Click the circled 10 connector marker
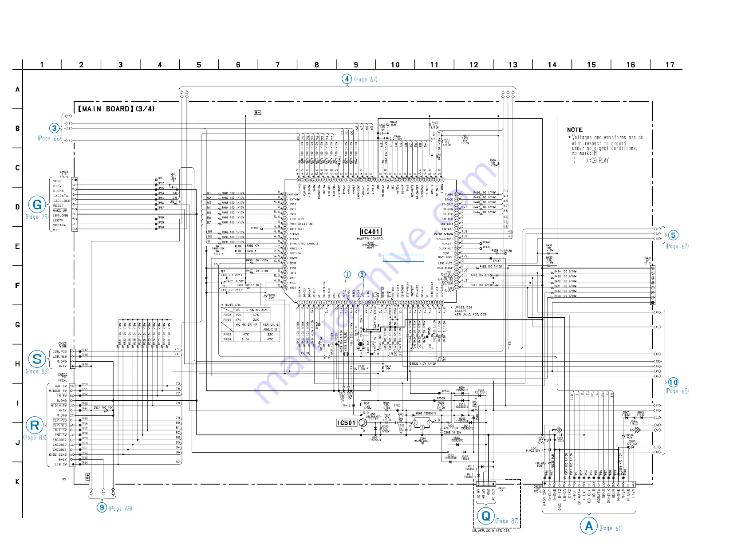The image size is (745, 560). 673,382
